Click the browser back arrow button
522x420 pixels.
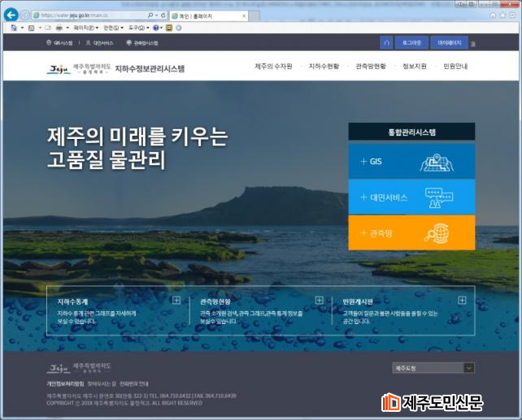11,15
